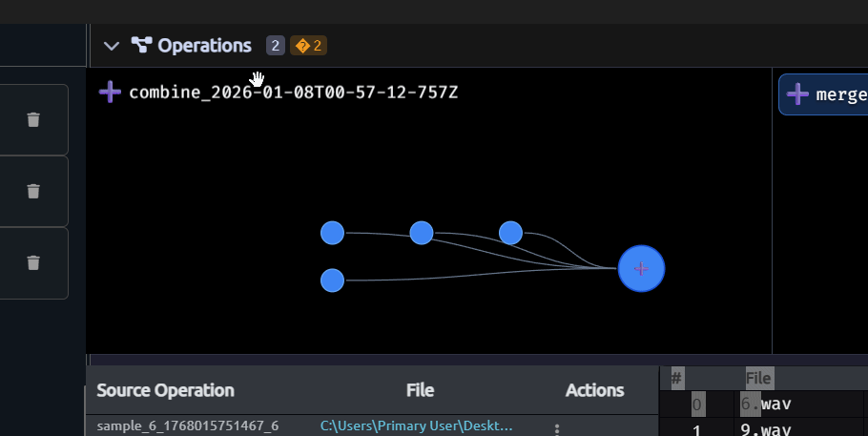The width and height of the screenshot is (868, 436).
Task: Click the orange warning badge beside Operations
Action: tap(308, 46)
